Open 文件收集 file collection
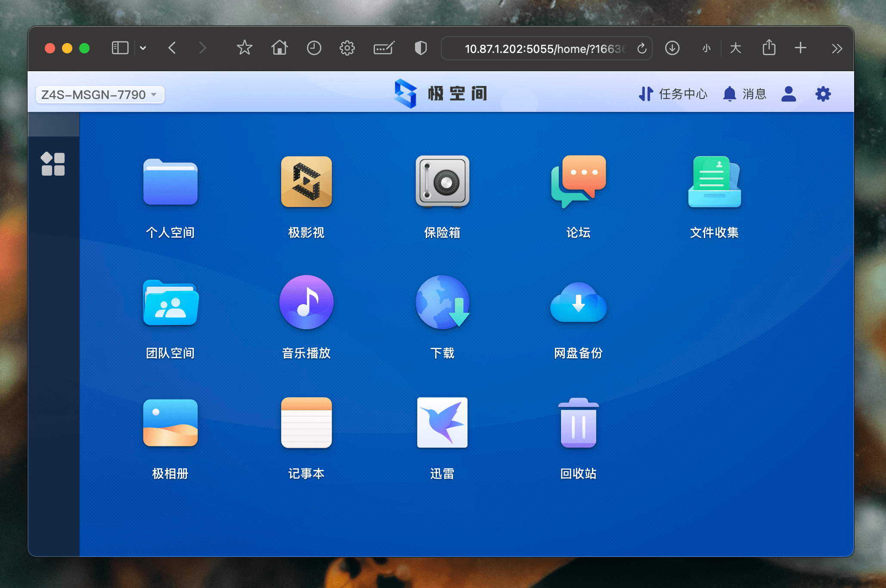 714,182
